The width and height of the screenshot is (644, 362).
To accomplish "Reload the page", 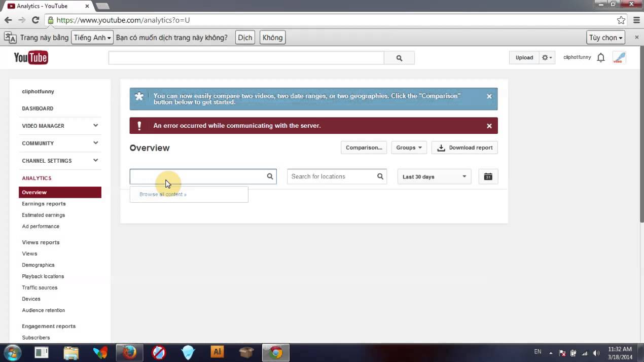I will 35,20.
